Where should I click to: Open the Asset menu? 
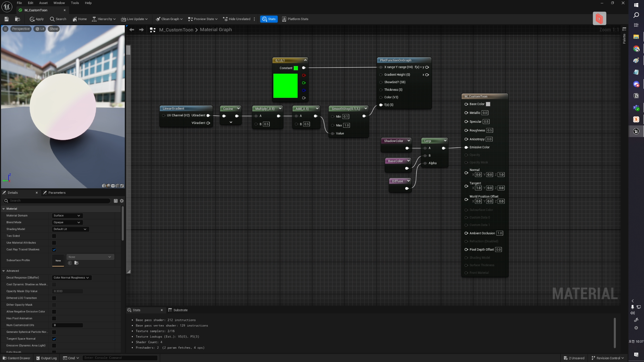43,3
